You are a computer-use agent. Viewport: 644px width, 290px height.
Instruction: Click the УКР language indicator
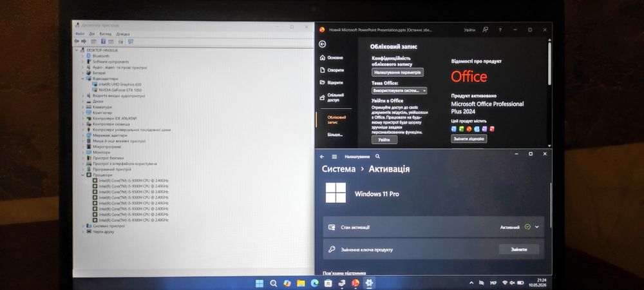493,283
